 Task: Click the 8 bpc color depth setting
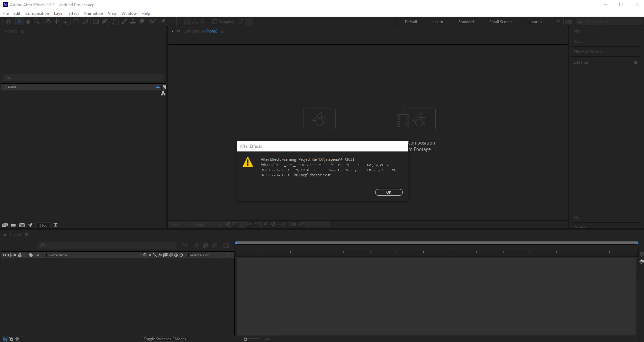(43, 225)
